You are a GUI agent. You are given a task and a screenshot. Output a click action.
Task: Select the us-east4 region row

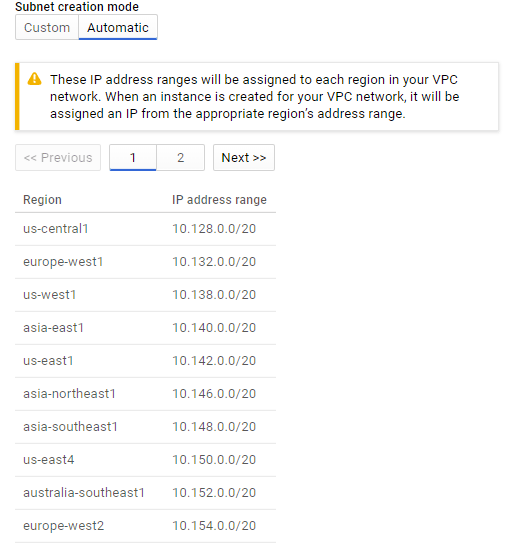[x=145, y=460]
